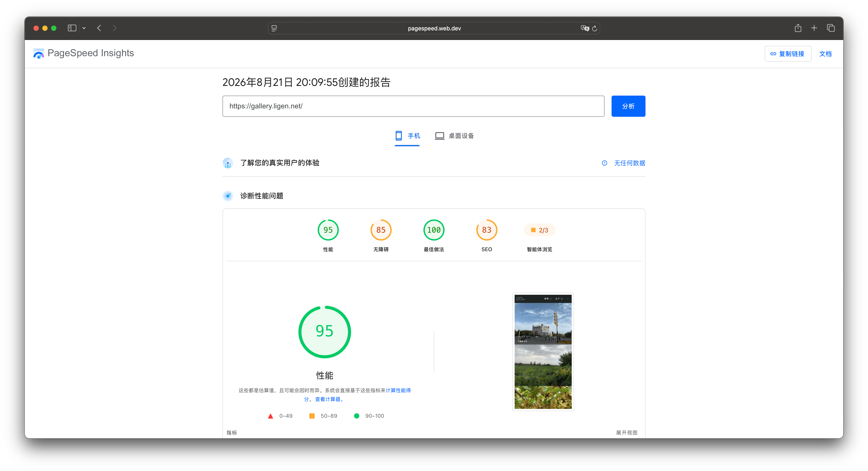Click the URL field with gallery.ligen.net
The image size is (868, 471).
(x=413, y=106)
